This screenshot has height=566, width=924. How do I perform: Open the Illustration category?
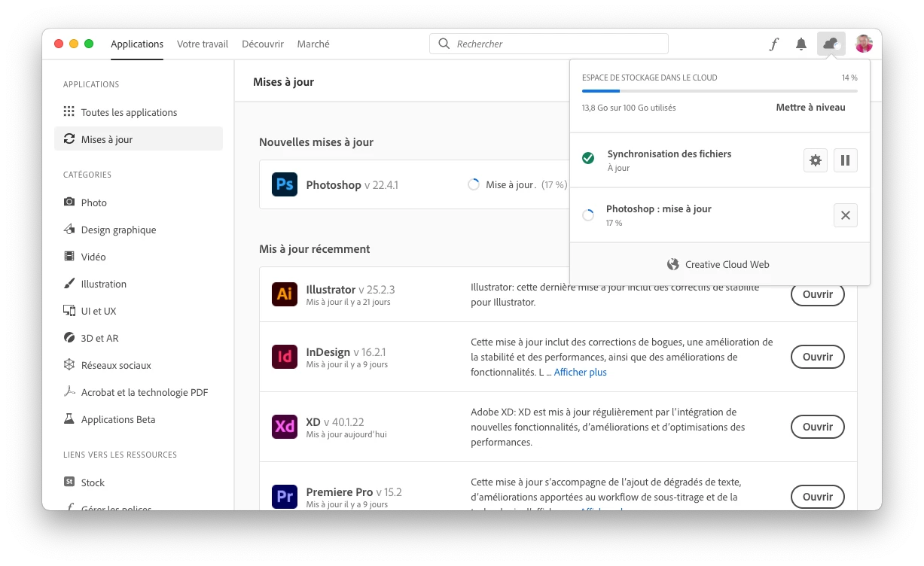coord(139,284)
